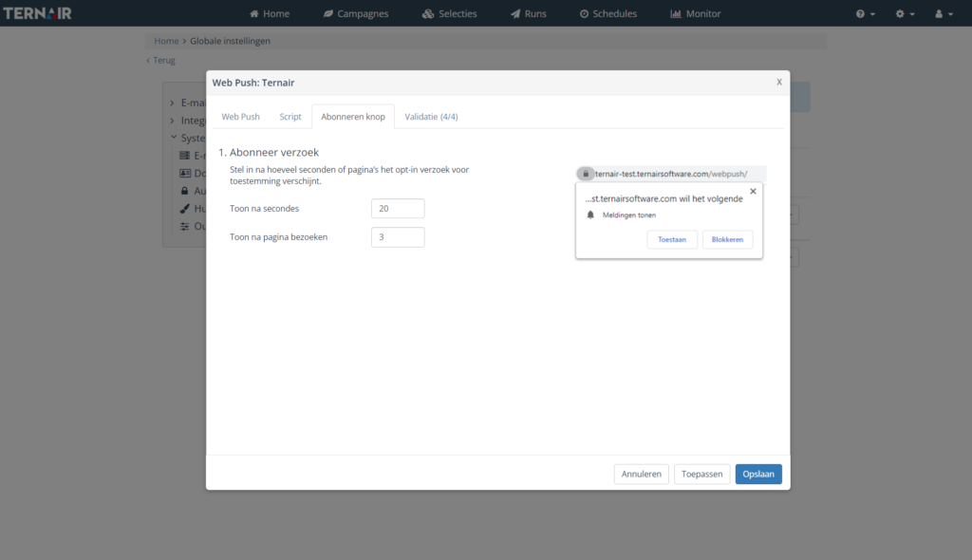This screenshot has height=560, width=972.
Task: Click the ID card icon in the sidebar
Action: pos(185,173)
